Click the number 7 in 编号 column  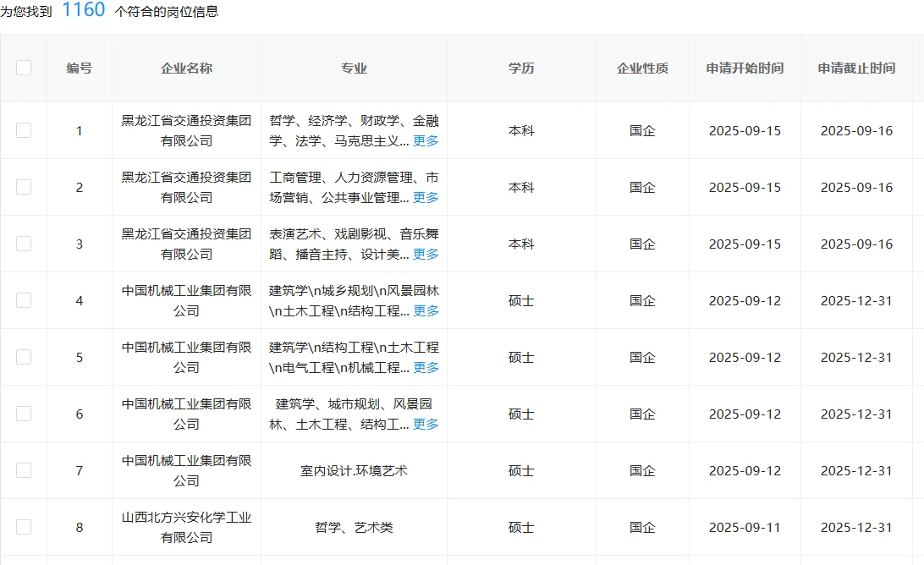tap(79, 470)
